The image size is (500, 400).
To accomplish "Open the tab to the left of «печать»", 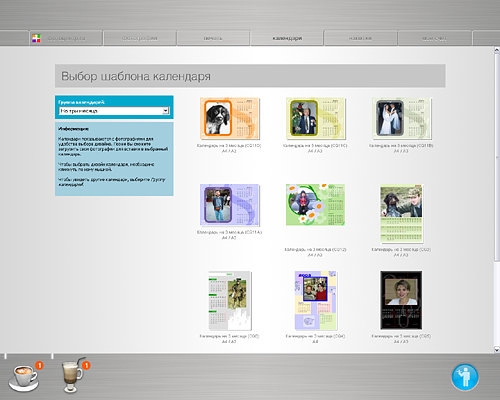I will 139,38.
